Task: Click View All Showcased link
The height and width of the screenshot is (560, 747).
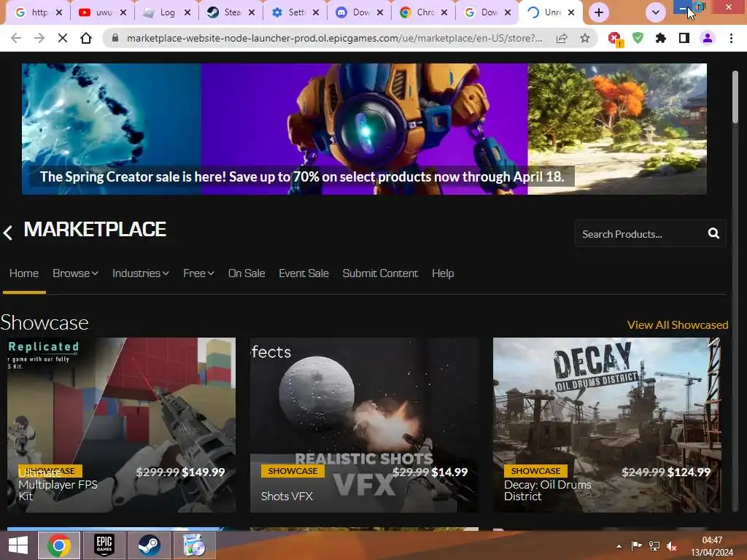Action: (x=678, y=324)
